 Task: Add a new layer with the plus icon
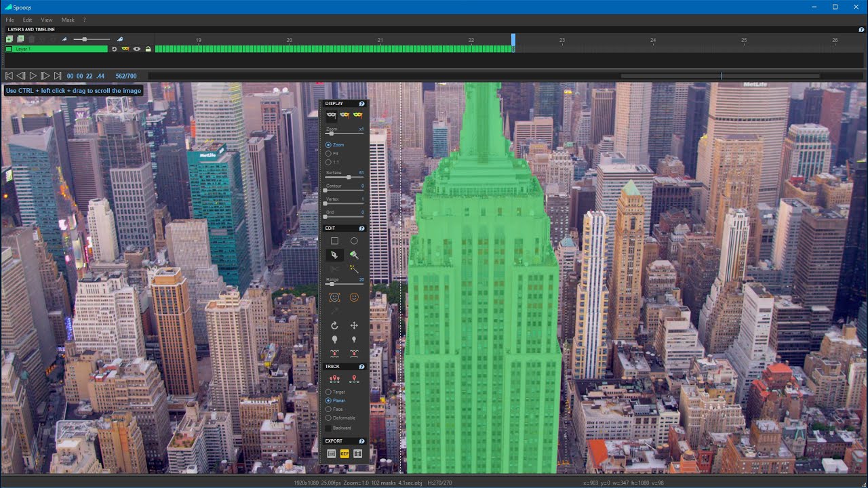9,39
